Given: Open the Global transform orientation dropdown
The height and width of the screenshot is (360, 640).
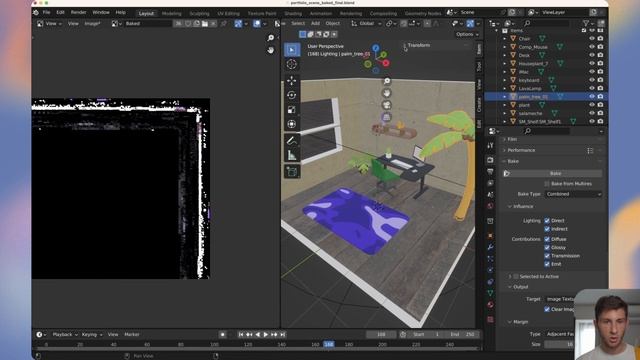Looking at the screenshot, I should 366,24.
